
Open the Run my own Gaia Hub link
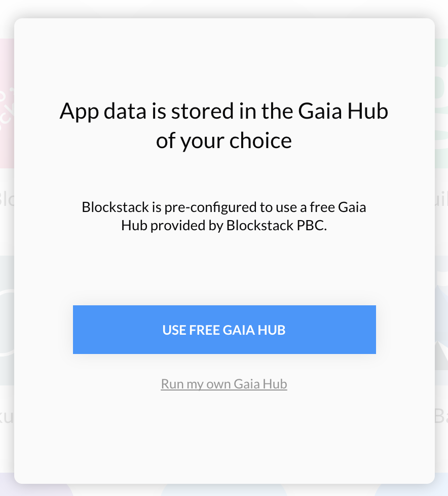[223, 384]
